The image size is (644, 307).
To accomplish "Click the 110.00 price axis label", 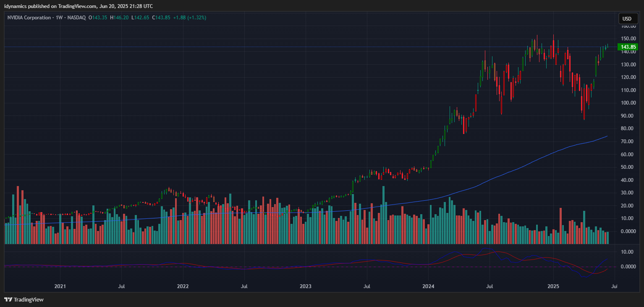I will [628, 90].
